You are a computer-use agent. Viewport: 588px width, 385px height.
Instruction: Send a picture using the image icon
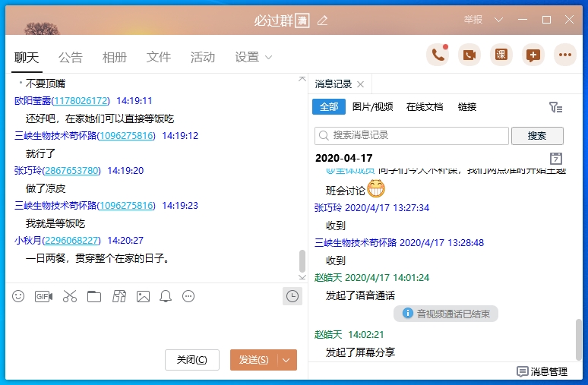pos(143,296)
